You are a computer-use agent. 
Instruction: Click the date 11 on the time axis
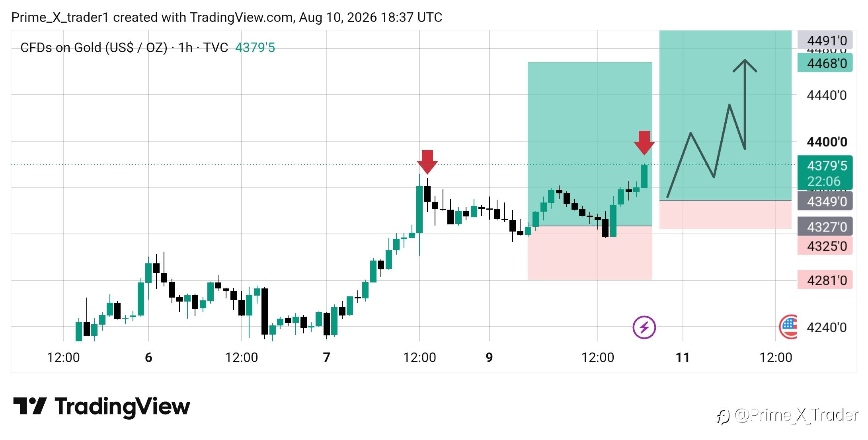tap(683, 357)
